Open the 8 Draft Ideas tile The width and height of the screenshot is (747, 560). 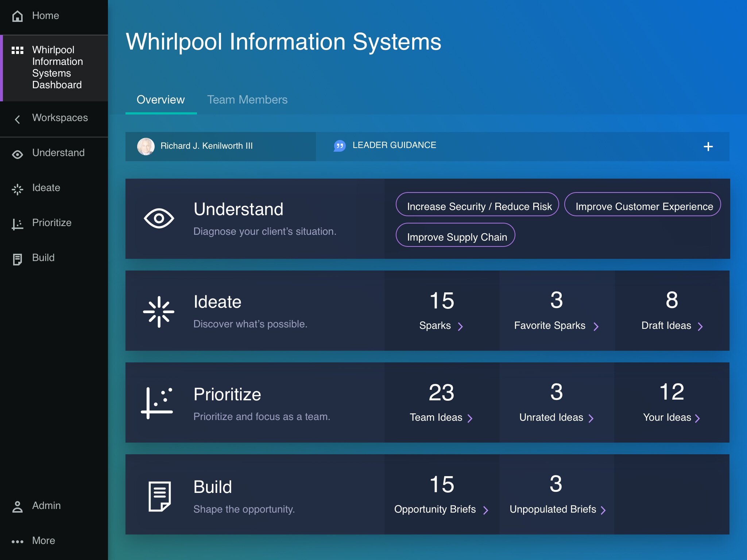tap(672, 311)
